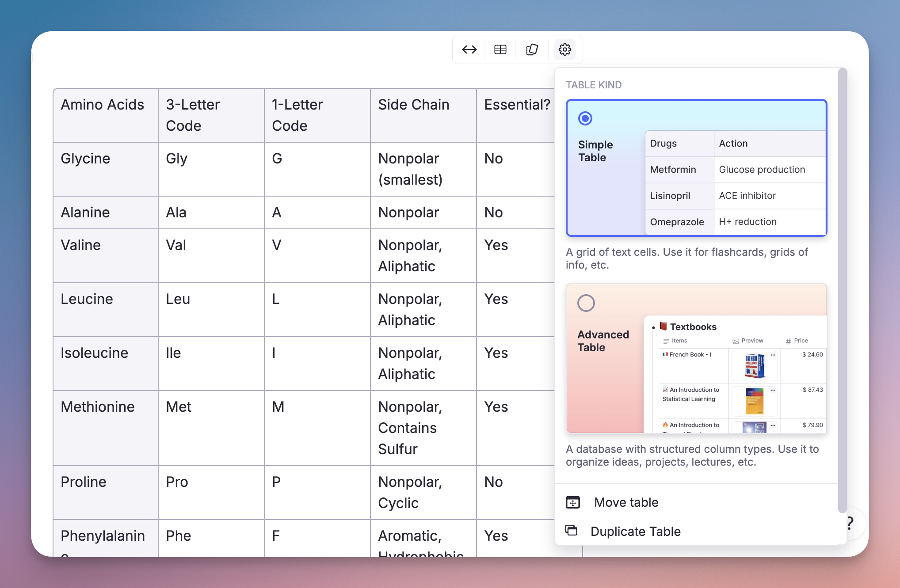
Task: Close the table settings gear menu
Action: [564, 49]
